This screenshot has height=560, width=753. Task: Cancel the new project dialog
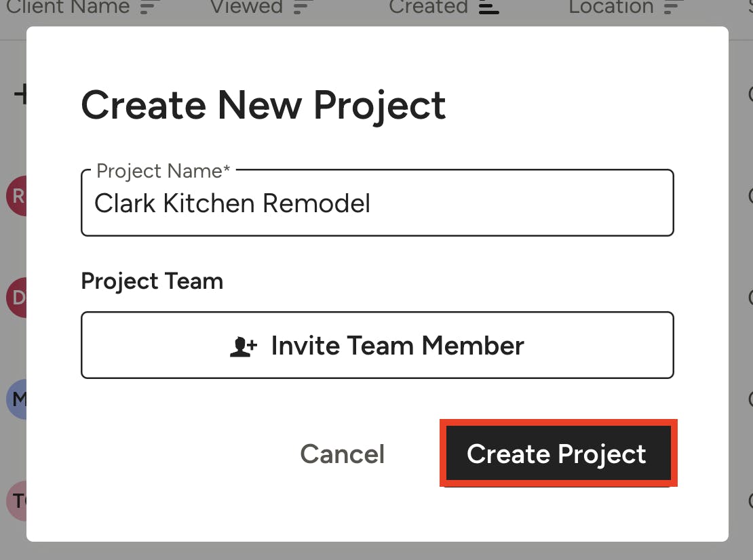pyautogui.click(x=343, y=454)
